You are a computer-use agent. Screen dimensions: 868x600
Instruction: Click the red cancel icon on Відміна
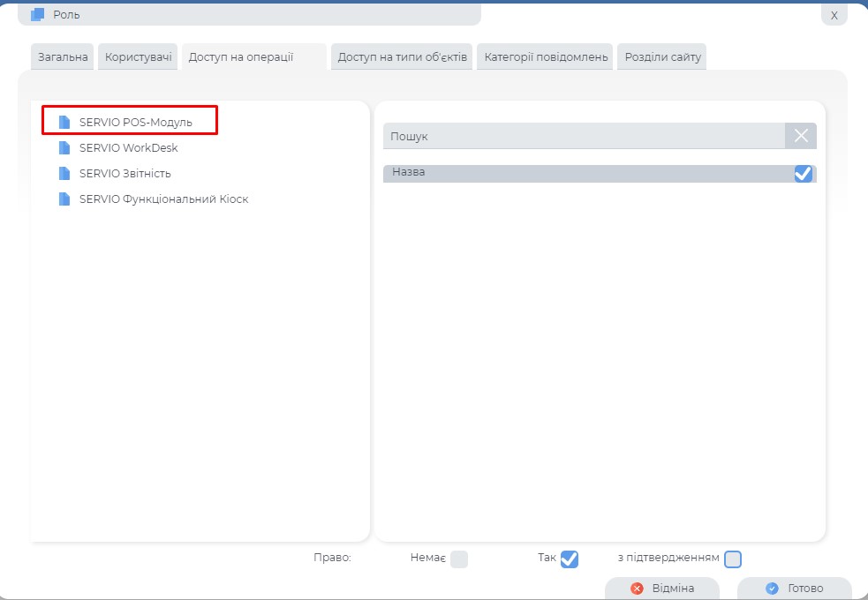(637, 589)
